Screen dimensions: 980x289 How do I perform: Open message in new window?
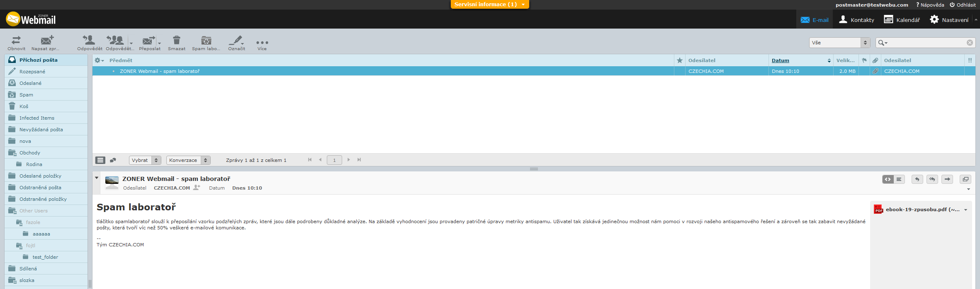click(x=965, y=179)
